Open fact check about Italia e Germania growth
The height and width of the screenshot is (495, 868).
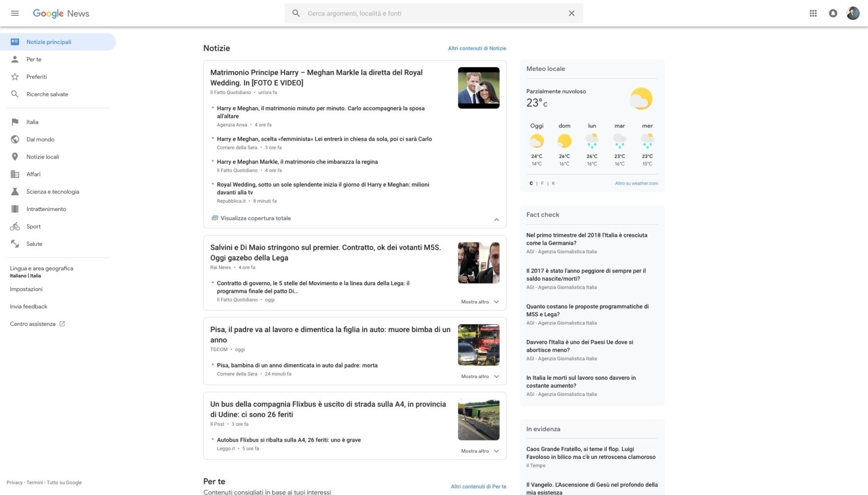click(x=587, y=239)
